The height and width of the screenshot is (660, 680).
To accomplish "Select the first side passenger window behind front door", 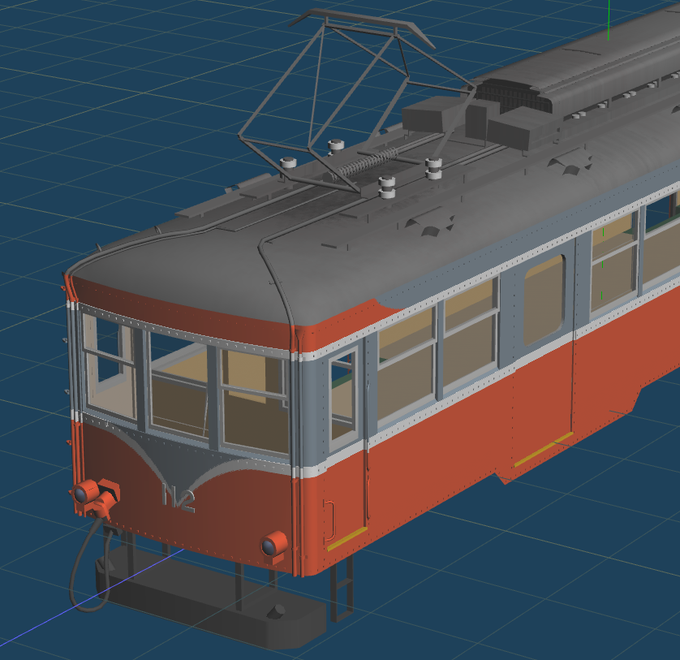I will tap(406, 364).
